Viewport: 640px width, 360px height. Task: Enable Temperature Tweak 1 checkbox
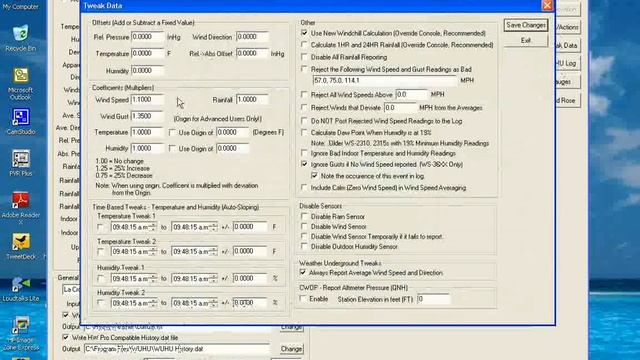100,227
